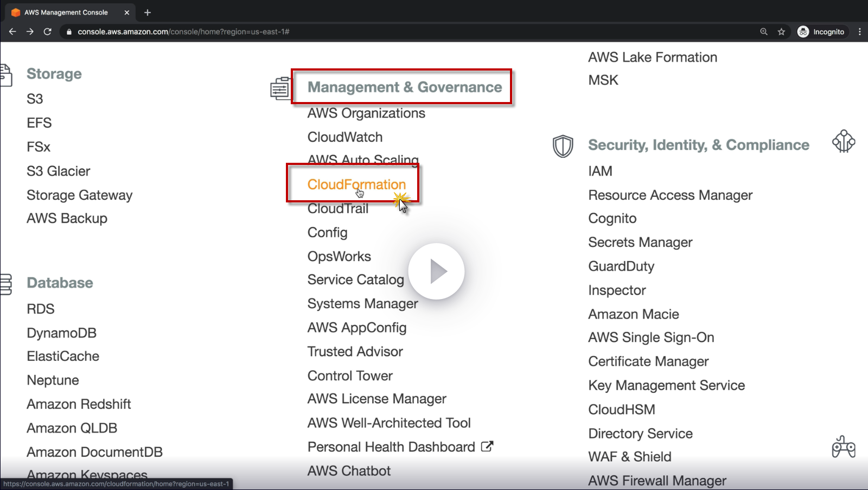868x490 pixels.
Task: Open AWS Well-Architected Tool
Action: pyautogui.click(x=389, y=423)
